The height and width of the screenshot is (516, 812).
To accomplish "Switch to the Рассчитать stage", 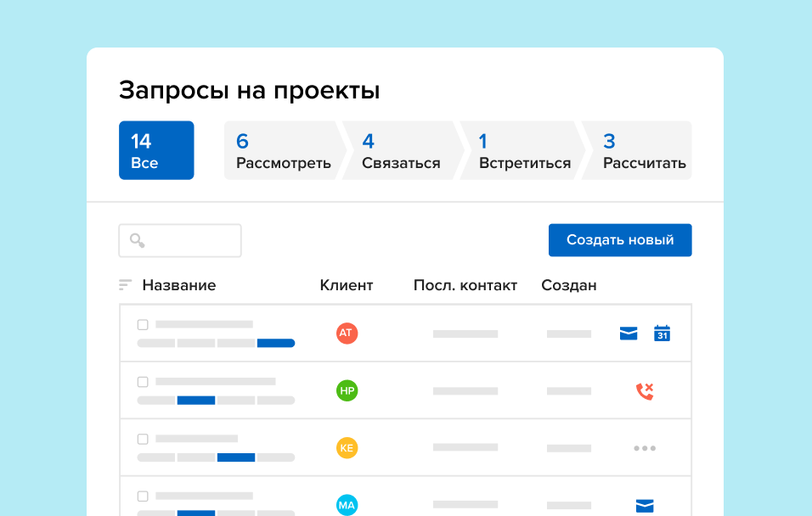I will coord(637,150).
